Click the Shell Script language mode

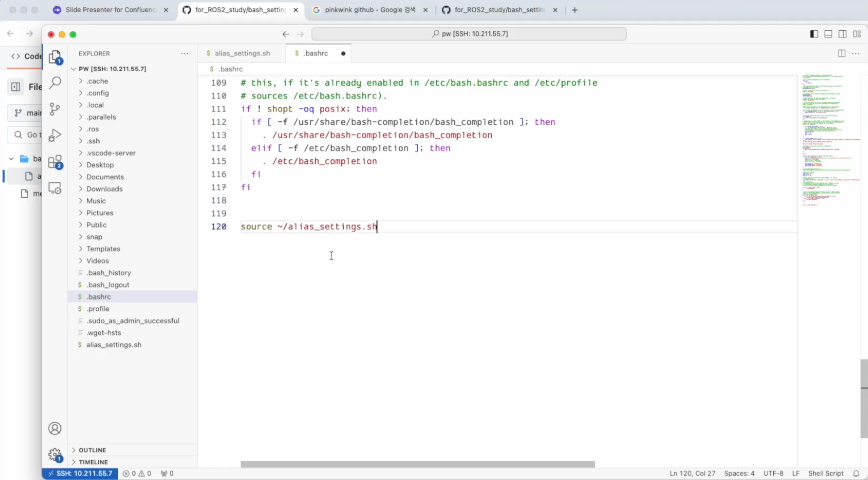826,473
